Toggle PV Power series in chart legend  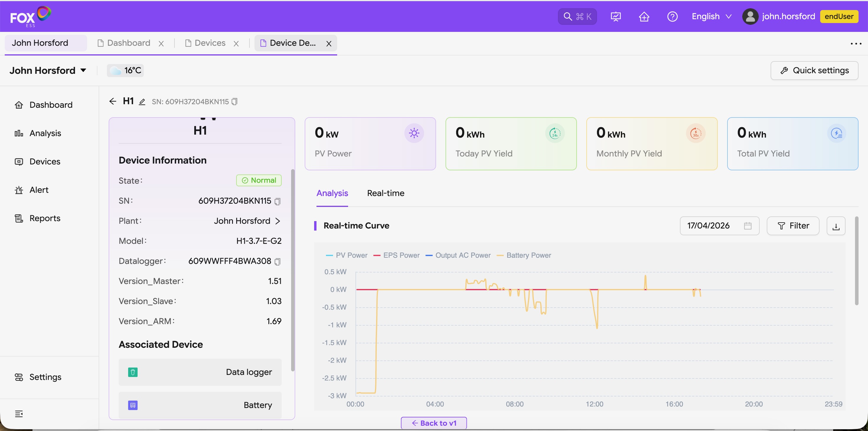[x=347, y=255]
